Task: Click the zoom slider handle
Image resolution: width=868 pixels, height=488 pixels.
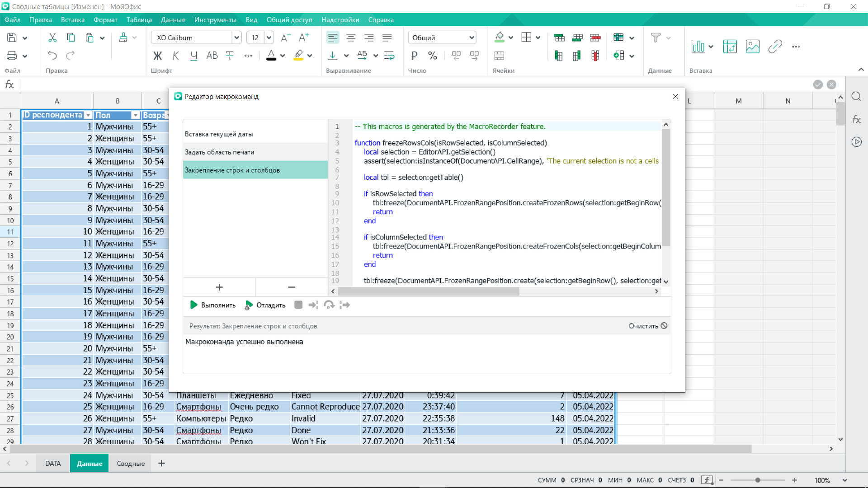Action: point(758,480)
